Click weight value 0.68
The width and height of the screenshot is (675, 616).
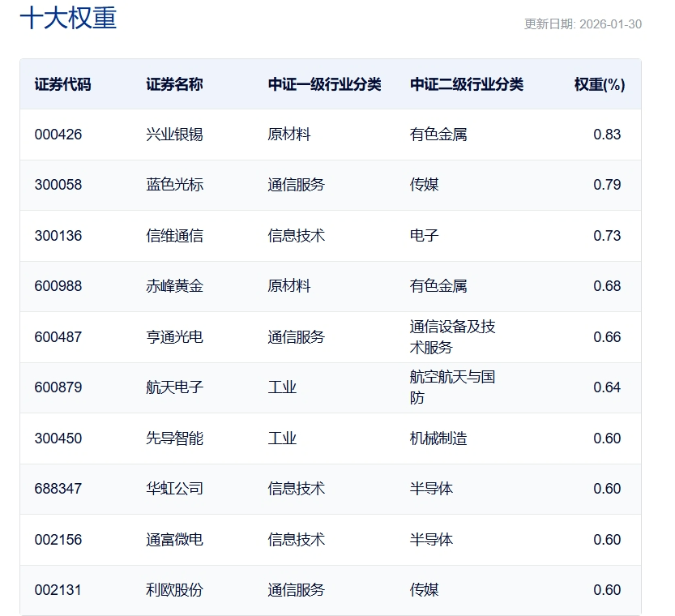click(x=607, y=286)
